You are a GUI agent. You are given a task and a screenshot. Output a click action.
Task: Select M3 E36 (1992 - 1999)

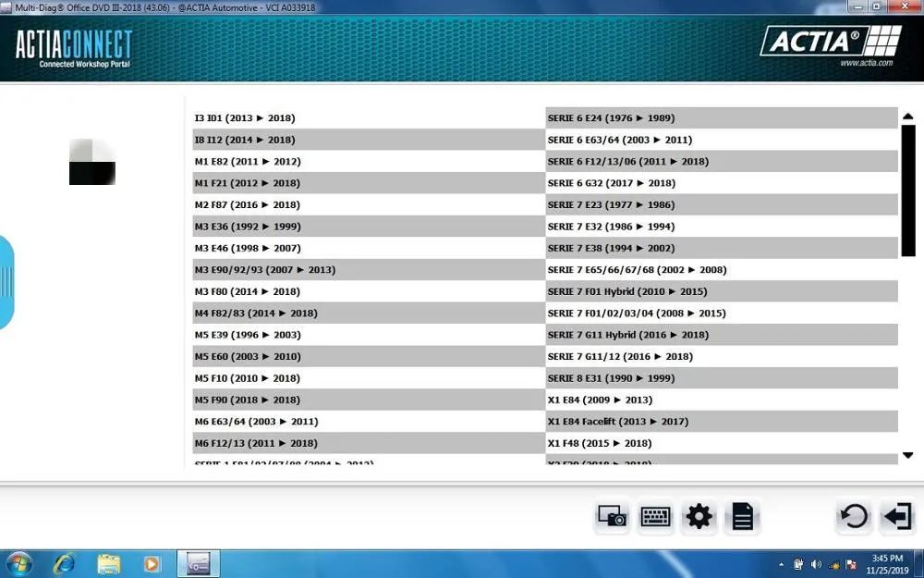tap(369, 227)
